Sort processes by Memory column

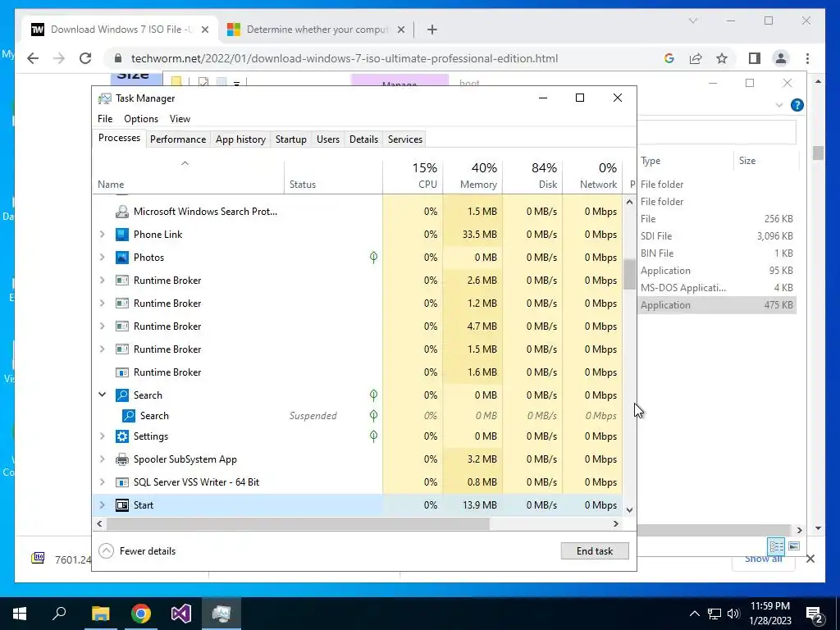click(x=473, y=176)
